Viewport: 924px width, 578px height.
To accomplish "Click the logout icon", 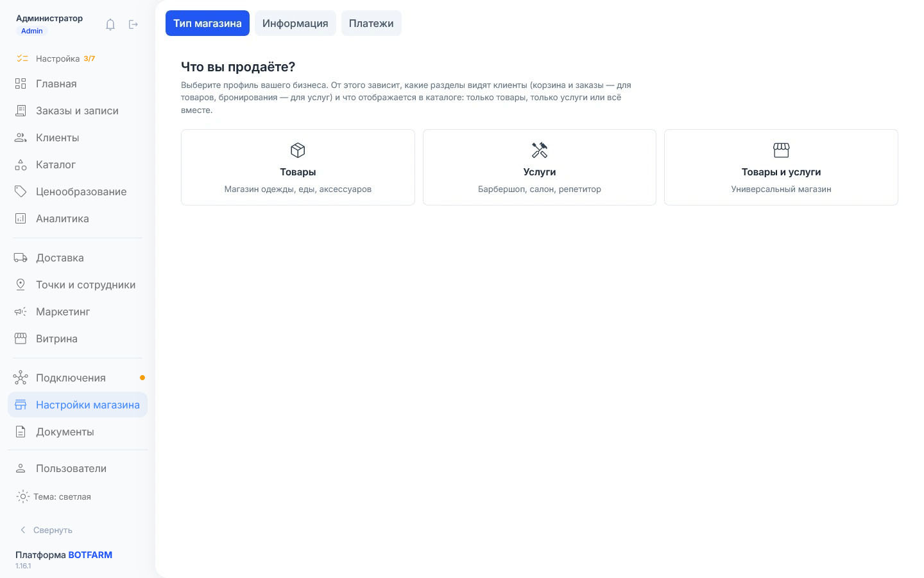I will pos(133,24).
